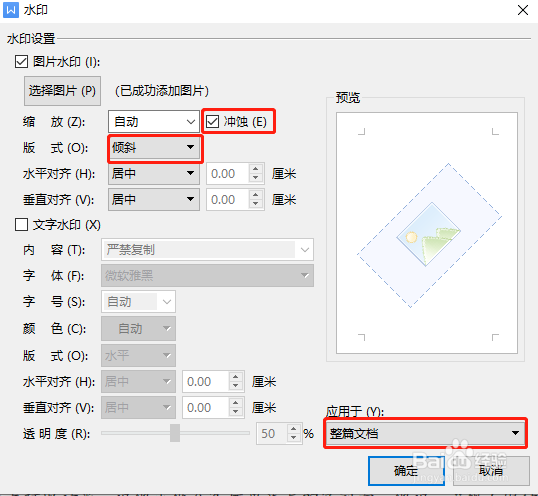Decrease text vertical offset spinner down
The height and width of the screenshot is (496, 538).
(x=236, y=412)
